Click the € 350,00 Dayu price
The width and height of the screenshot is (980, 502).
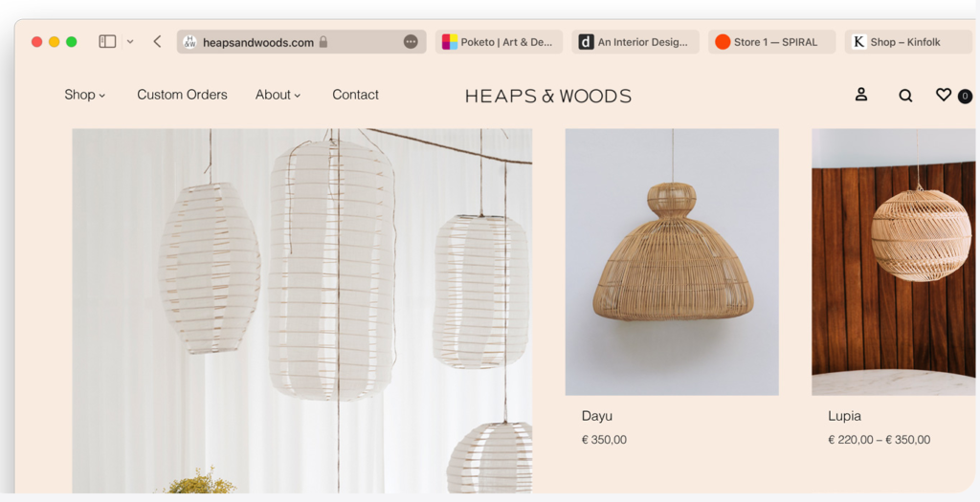(x=604, y=440)
